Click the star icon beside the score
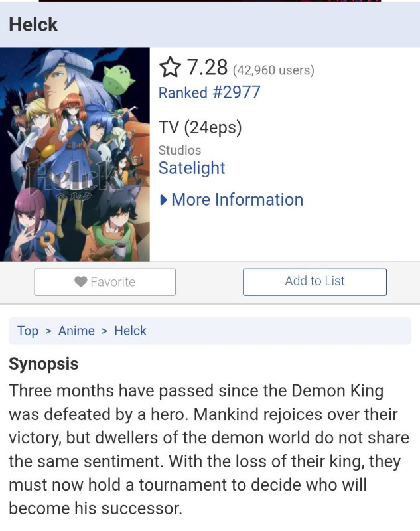Viewport: 420px width, 531px height. pos(170,68)
